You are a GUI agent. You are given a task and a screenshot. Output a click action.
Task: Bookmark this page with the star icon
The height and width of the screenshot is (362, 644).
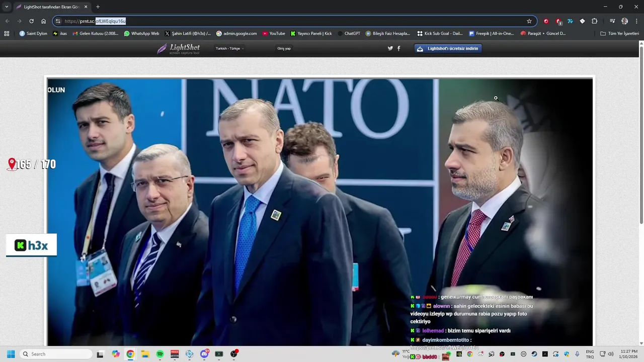tap(529, 21)
